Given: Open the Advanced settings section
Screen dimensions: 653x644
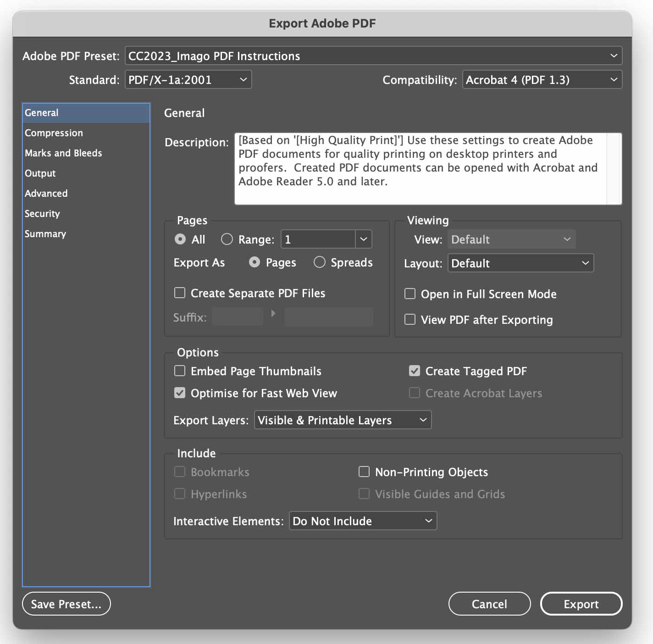Looking at the screenshot, I should [x=86, y=194].
